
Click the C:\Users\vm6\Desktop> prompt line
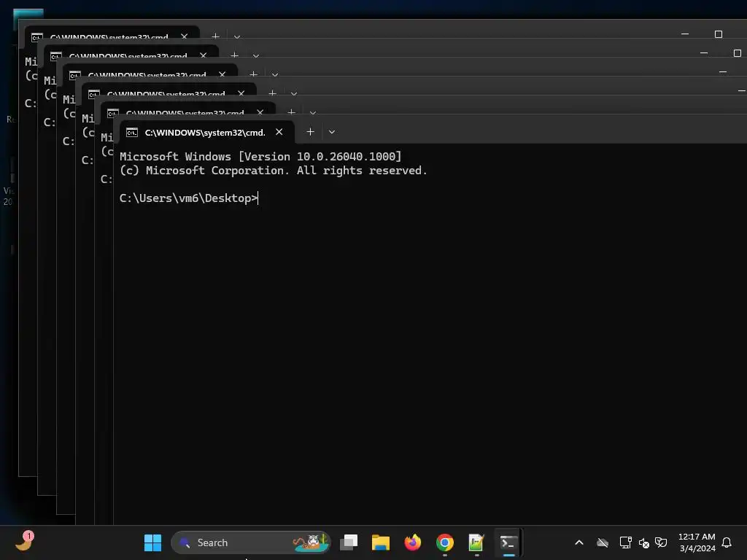pos(189,198)
